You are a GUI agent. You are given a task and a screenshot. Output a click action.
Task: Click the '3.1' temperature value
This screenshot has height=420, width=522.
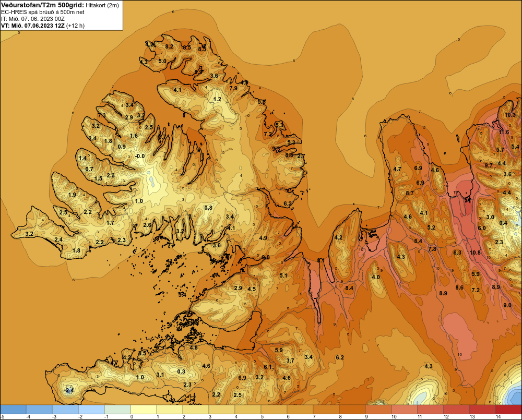160,375
